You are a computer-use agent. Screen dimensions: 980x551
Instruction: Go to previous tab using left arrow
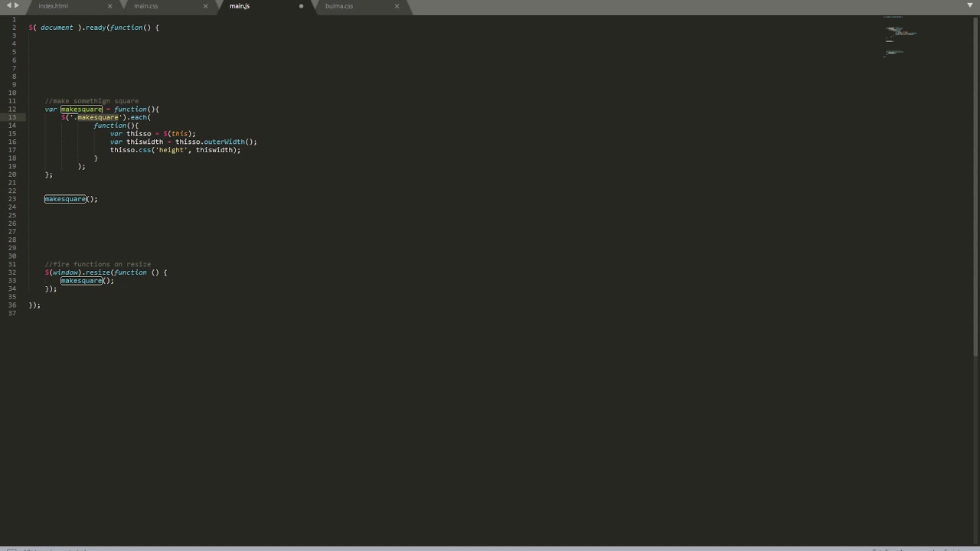pyautogui.click(x=8, y=5)
